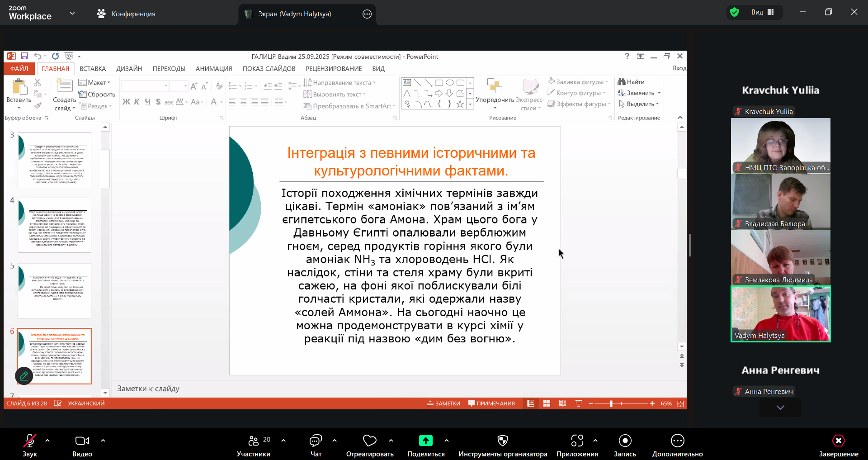Undo the last action in PowerPoint
Viewport: 868px width, 460px height.
pos(38,56)
